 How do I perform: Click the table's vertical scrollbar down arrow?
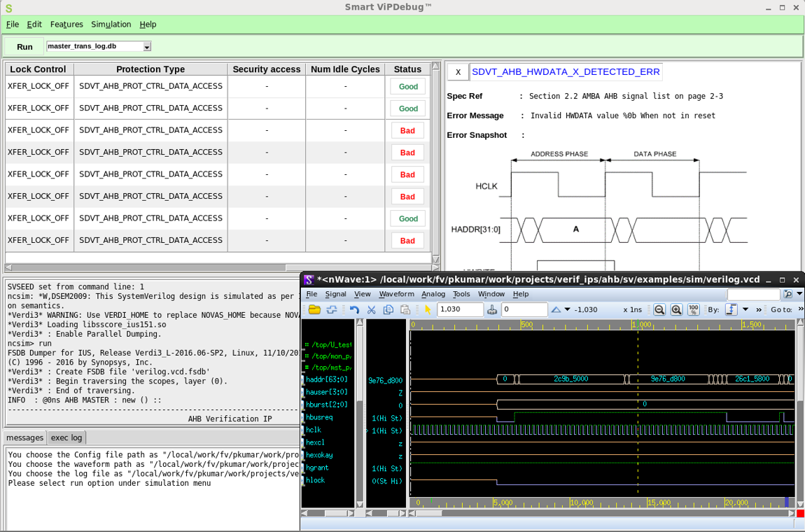(x=436, y=259)
